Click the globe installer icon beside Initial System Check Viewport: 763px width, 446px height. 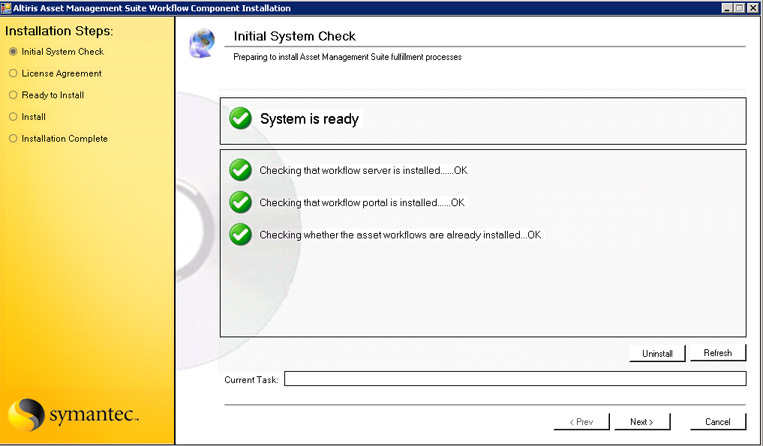point(202,43)
